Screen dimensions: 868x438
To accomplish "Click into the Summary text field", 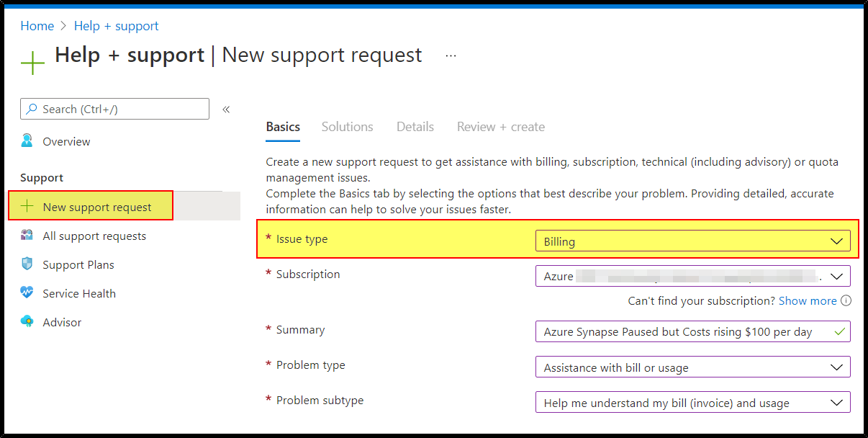I will (692, 331).
